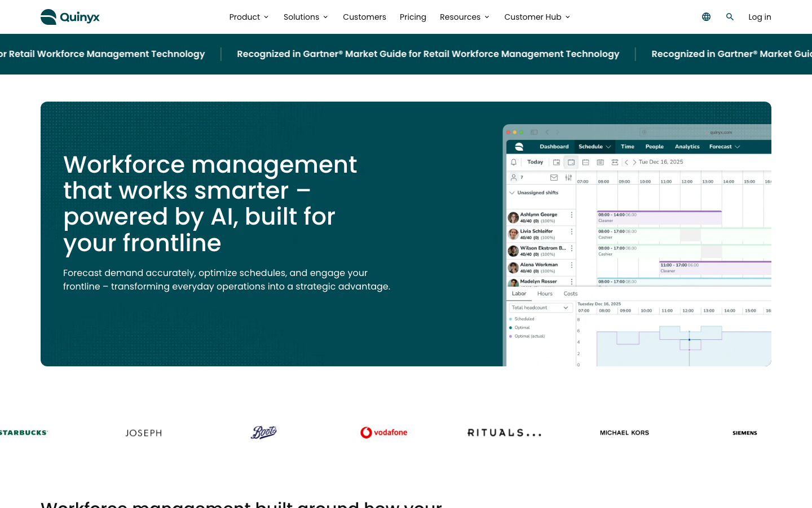Viewport: 812px width, 508px height.
Task: Go to next day with right chevron
Action: (634, 162)
